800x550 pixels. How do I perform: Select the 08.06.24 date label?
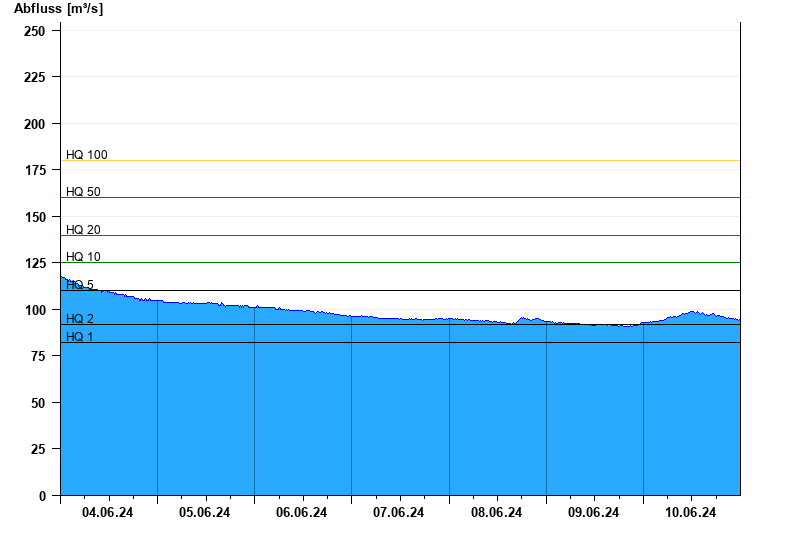coord(496,512)
